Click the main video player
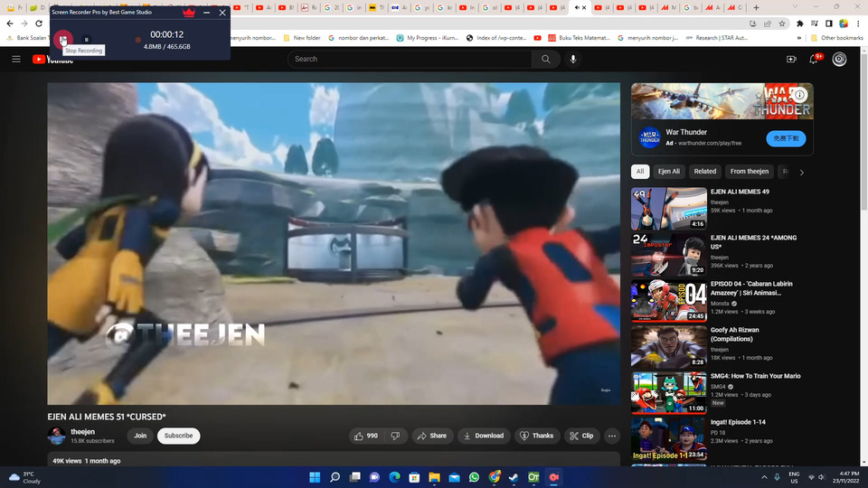Viewport: 868px width, 488px height. pyautogui.click(x=334, y=243)
